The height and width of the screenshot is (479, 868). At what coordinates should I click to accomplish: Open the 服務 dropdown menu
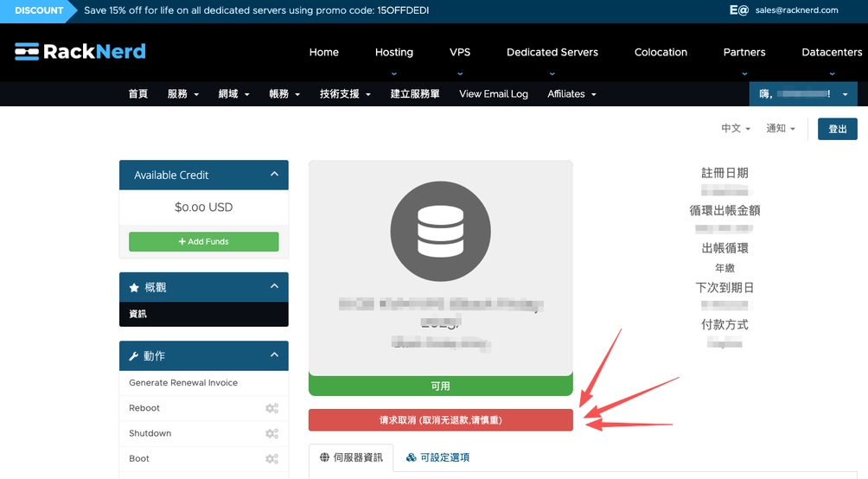point(182,94)
